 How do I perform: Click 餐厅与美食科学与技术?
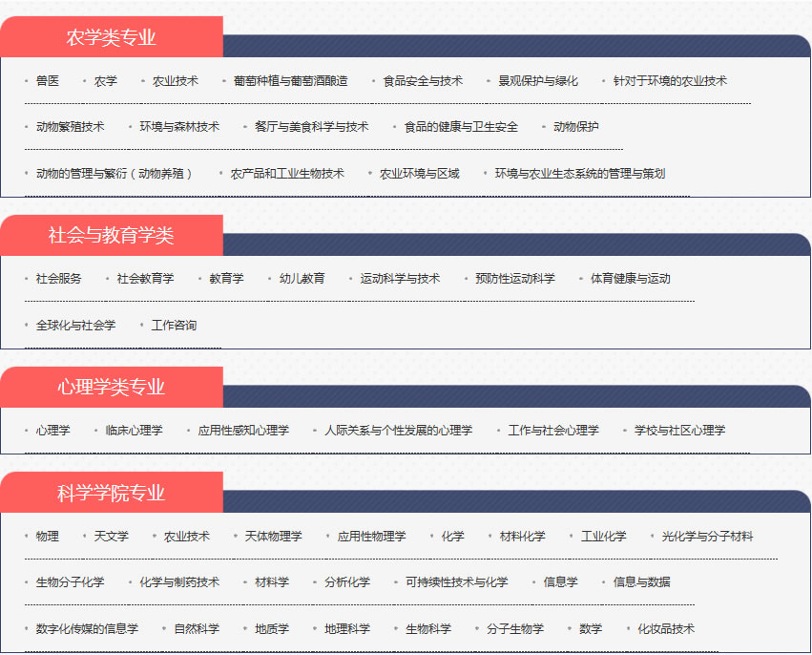pyautogui.click(x=312, y=127)
